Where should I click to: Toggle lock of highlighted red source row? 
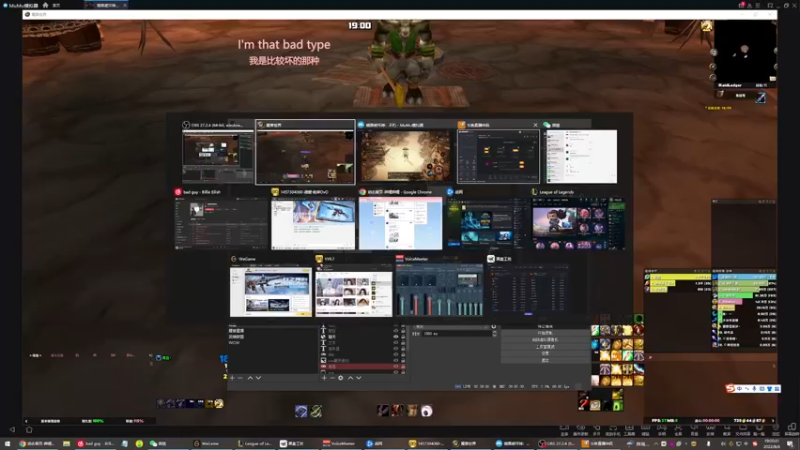coord(403,366)
